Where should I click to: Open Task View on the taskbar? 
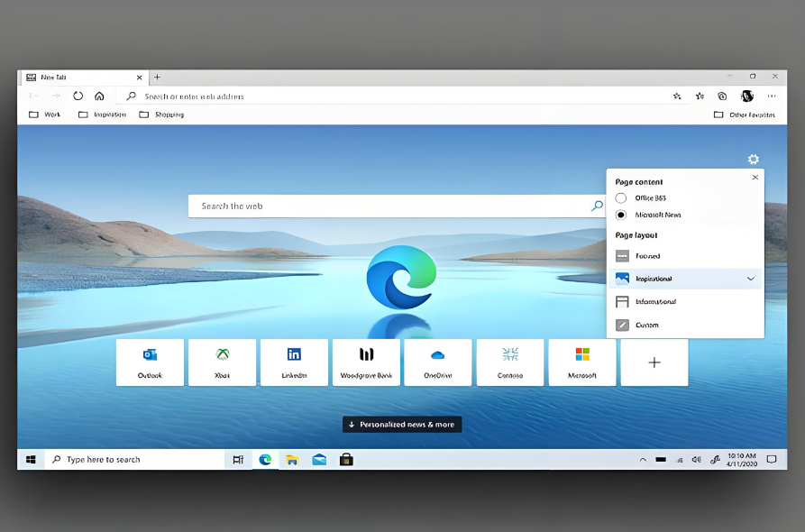click(238, 460)
